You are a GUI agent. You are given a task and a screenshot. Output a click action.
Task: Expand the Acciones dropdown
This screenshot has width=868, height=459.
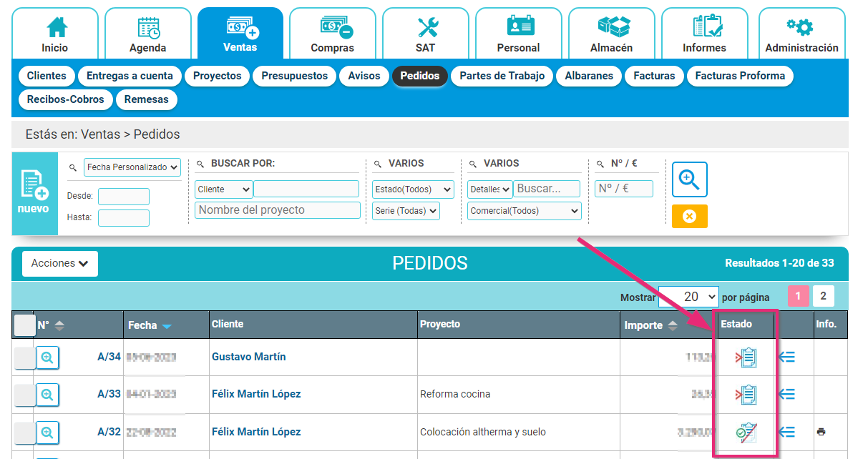tap(60, 264)
